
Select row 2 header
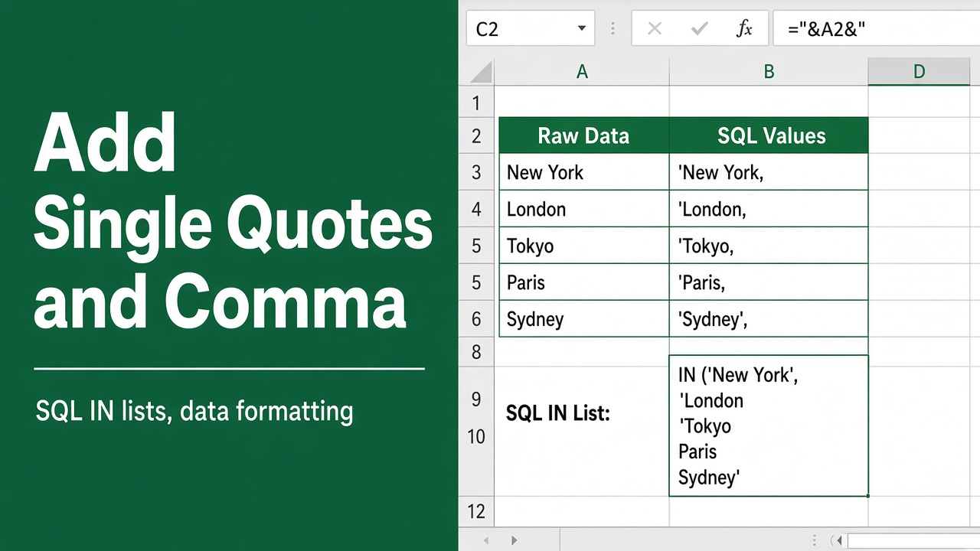pos(476,136)
